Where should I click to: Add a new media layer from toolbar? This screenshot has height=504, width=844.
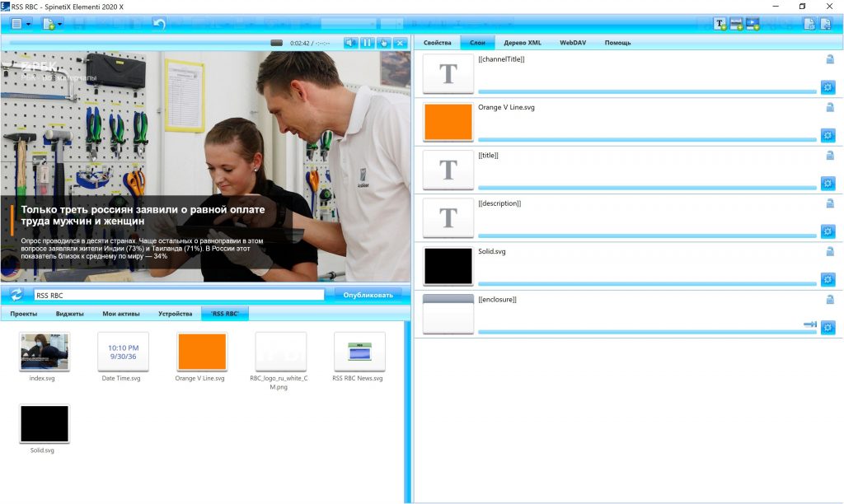click(x=753, y=24)
